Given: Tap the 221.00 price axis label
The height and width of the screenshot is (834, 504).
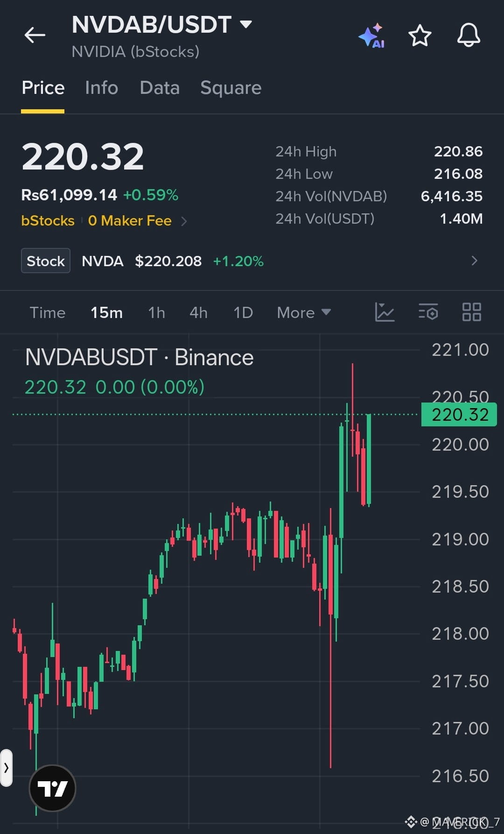Looking at the screenshot, I should (460, 350).
